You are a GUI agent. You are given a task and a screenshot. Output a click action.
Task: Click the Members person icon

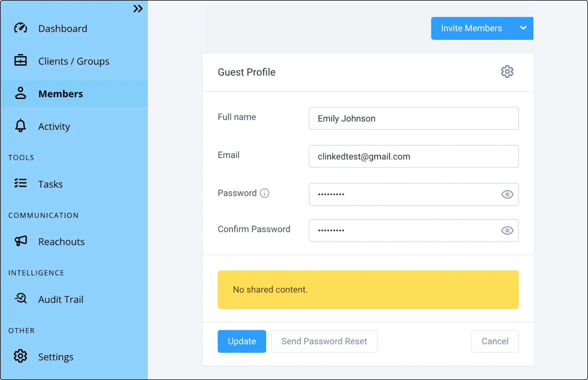click(x=21, y=94)
